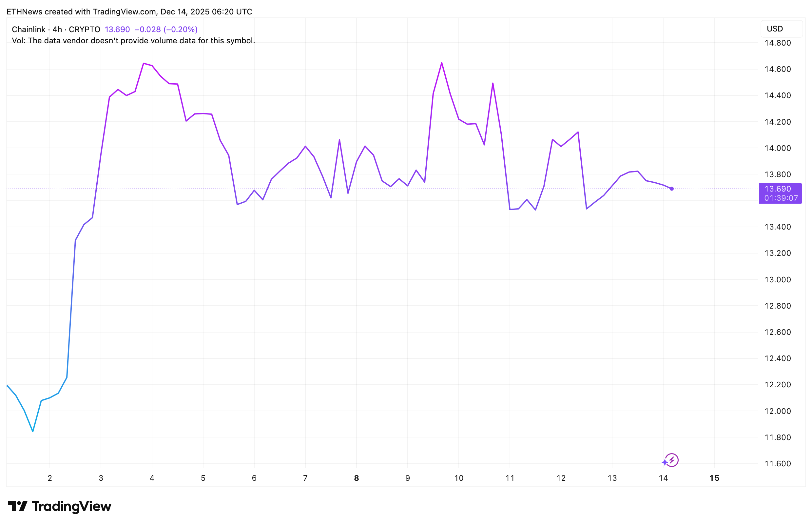Click the ETHNews TradingView.com header caption
Screen dimensions: 812x526
pos(129,11)
